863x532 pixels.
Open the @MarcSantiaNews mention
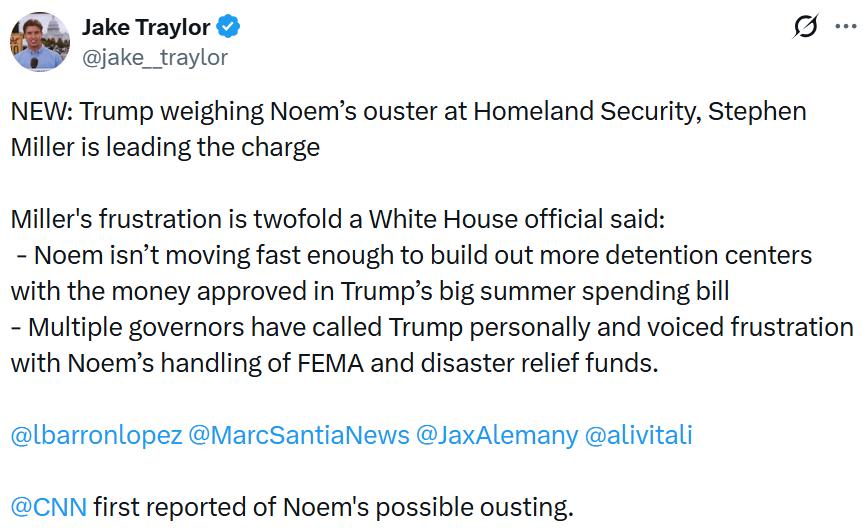(299, 435)
